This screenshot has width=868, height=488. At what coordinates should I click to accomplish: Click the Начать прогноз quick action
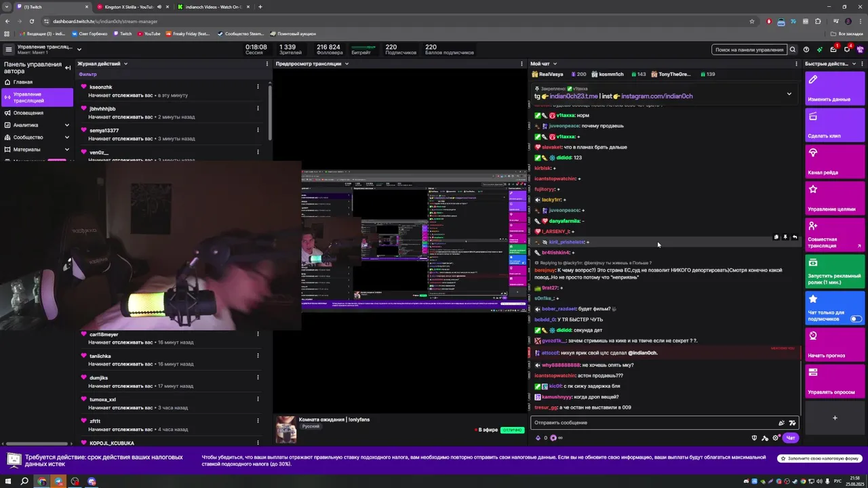click(835, 344)
